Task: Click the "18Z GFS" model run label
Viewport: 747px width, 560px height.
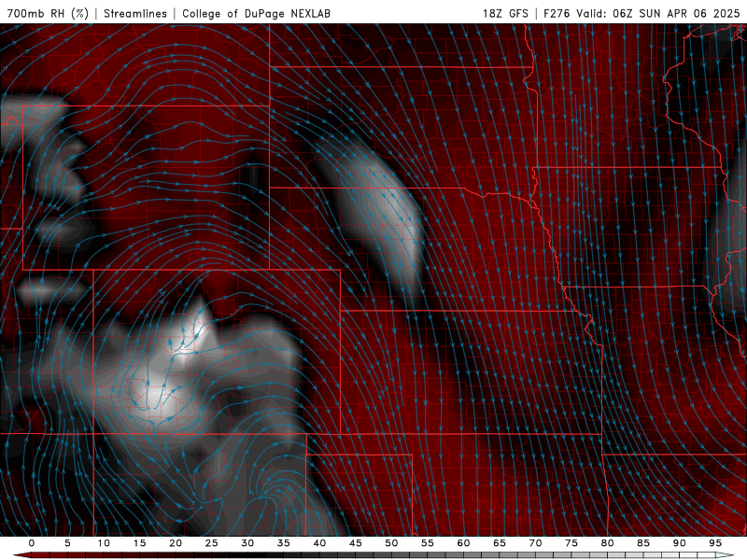Action: [505, 13]
